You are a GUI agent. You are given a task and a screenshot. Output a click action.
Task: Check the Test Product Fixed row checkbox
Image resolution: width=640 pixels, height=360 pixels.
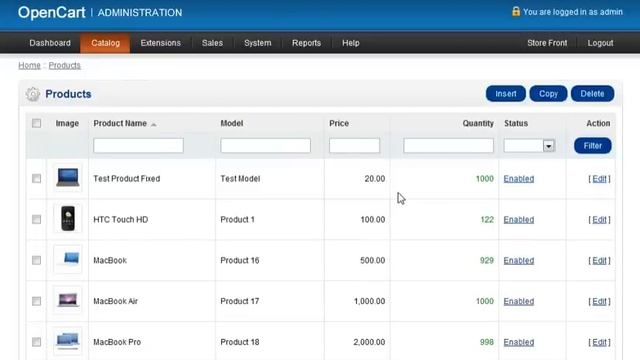pyautogui.click(x=36, y=178)
